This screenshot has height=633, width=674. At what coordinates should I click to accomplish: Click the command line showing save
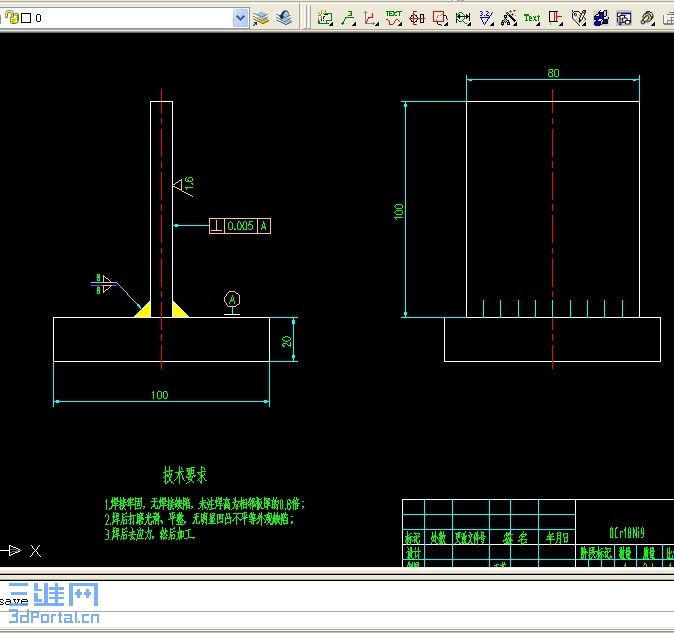click(x=337, y=600)
